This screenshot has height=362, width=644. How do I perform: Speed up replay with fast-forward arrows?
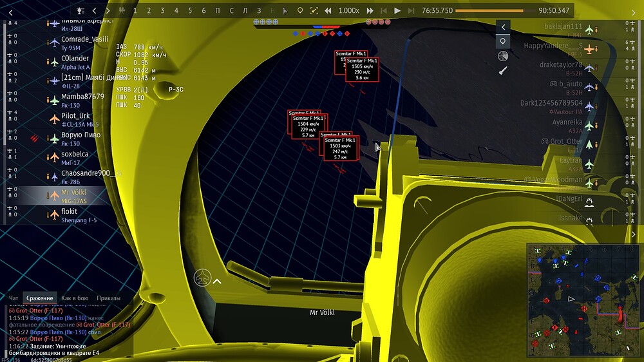click(370, 11)
